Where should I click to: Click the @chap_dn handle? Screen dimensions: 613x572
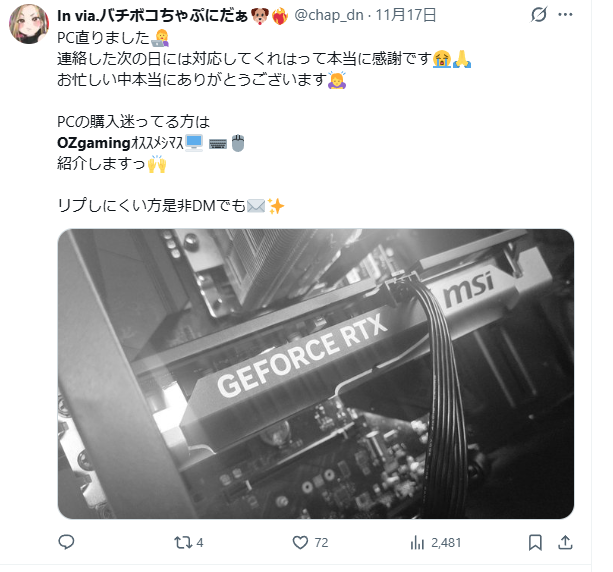click(x=329, y=15)
